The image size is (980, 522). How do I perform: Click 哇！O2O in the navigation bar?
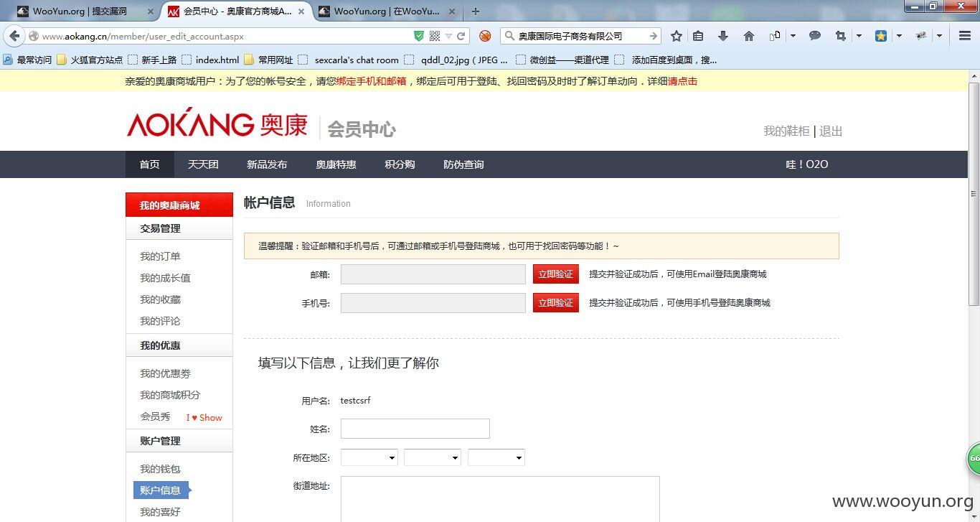(x=807, y=164)
